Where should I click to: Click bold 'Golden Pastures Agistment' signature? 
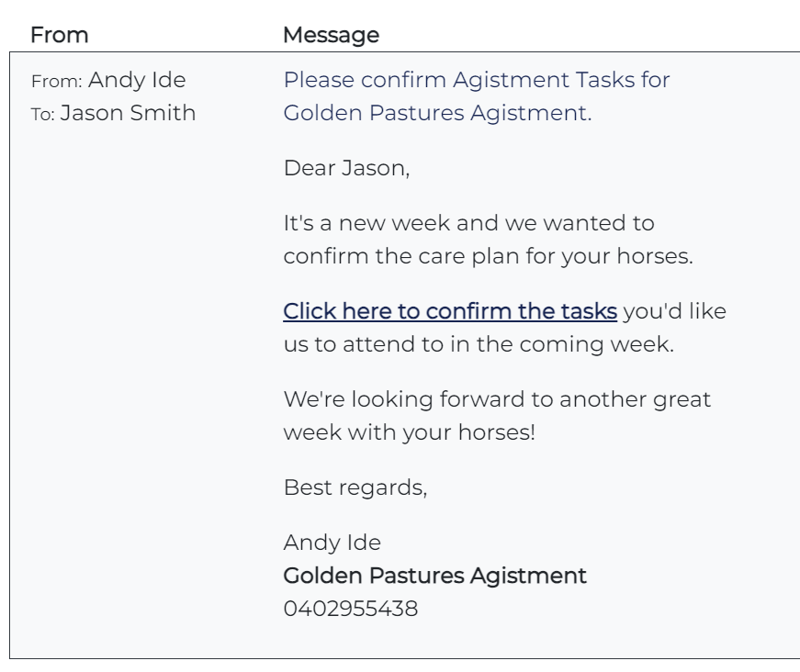(434, 576)
